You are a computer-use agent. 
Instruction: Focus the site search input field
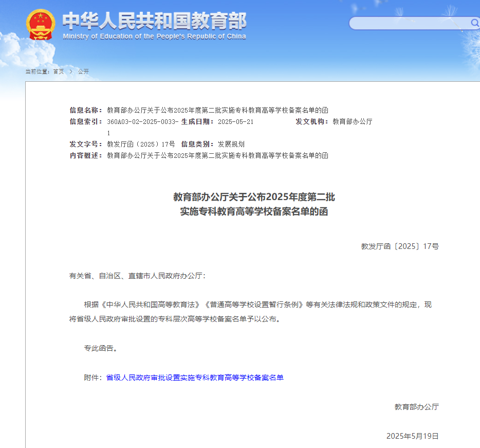click(410, 23)
